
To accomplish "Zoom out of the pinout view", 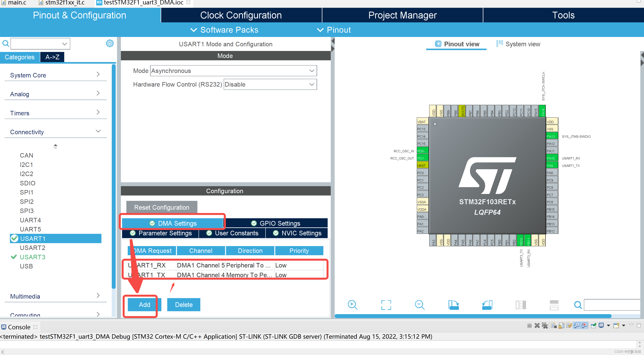I will [x=420, y=305].
